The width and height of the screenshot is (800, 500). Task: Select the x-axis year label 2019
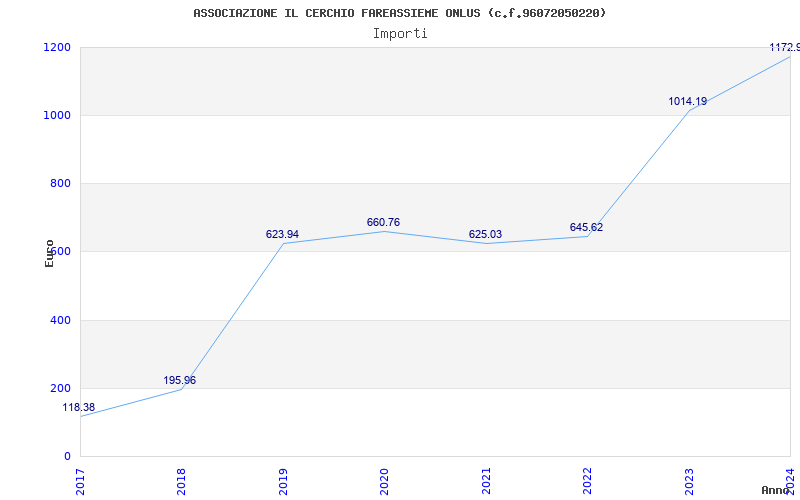[283, 482]
